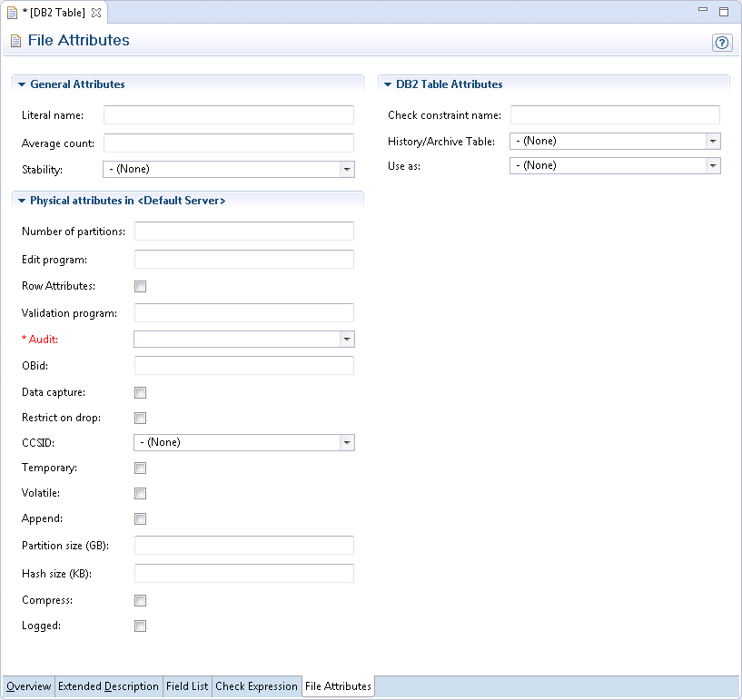
Task: Go to the Check Expression tab
Action: click(x=256, y=686)
